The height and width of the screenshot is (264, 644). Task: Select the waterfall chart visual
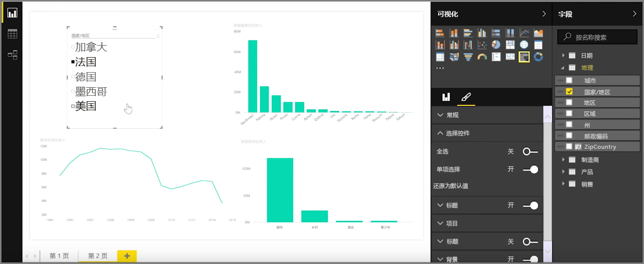[468, 45]
